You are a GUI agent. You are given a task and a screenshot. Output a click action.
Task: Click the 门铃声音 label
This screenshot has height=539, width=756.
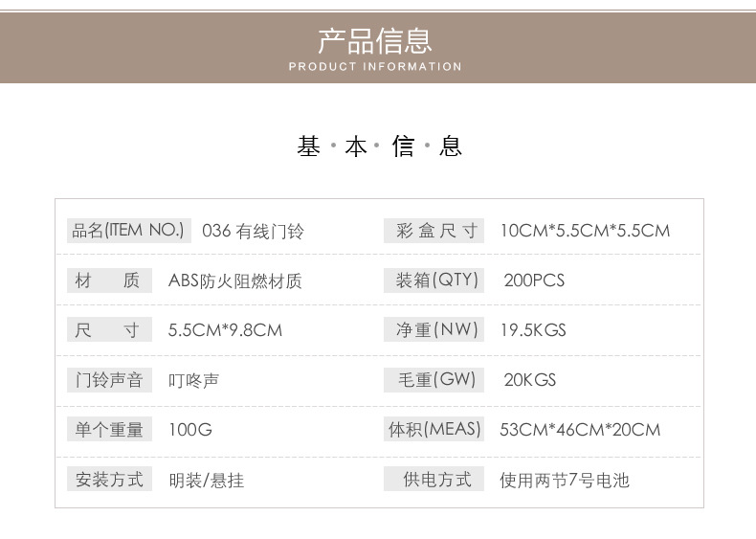coord(108,380)
